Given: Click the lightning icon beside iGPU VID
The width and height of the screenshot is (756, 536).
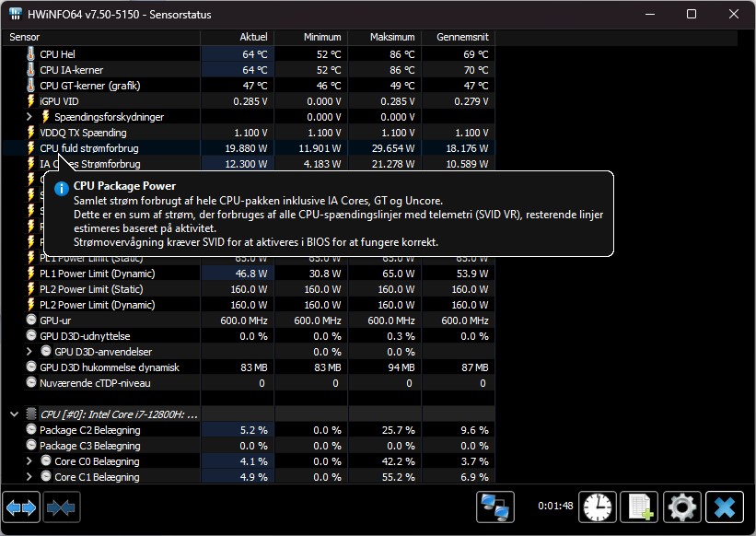Looking at the screenshot, I should click(x=30, y=101).
